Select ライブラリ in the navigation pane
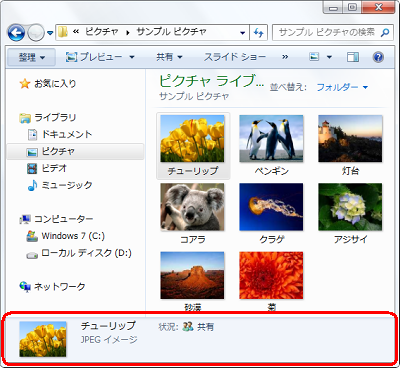 point(55,117)
